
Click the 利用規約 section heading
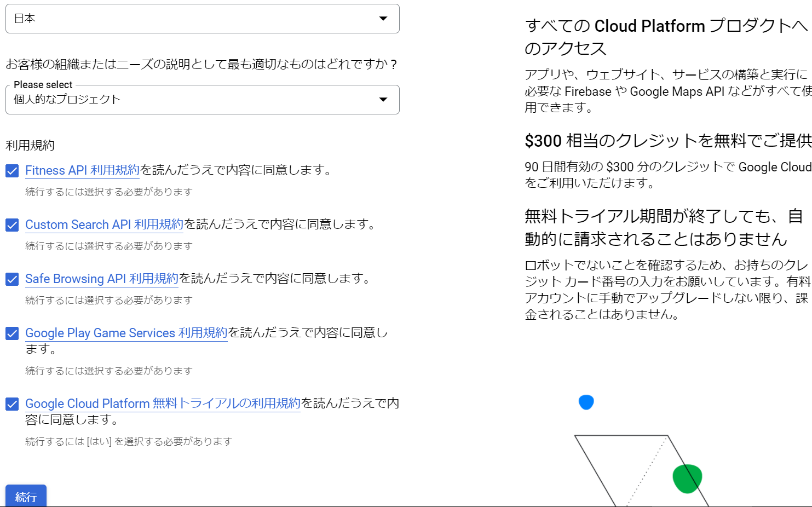(30, 145)
